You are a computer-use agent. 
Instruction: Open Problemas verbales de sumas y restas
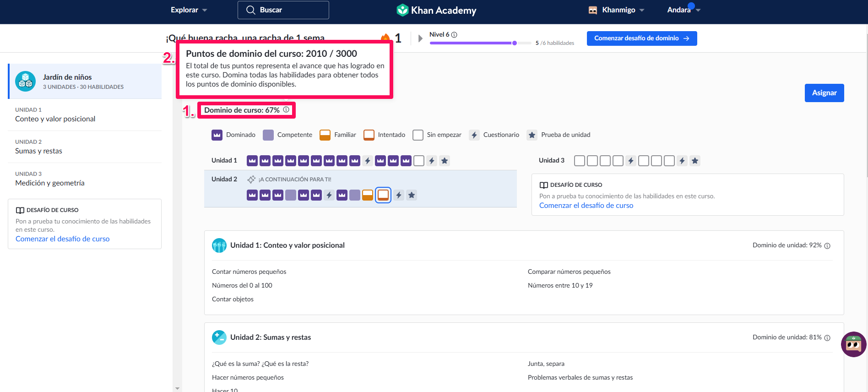(580, 378)
